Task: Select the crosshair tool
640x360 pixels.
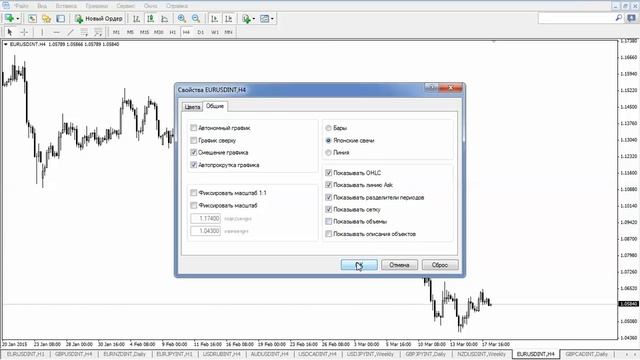Action: tap(24, 32)
